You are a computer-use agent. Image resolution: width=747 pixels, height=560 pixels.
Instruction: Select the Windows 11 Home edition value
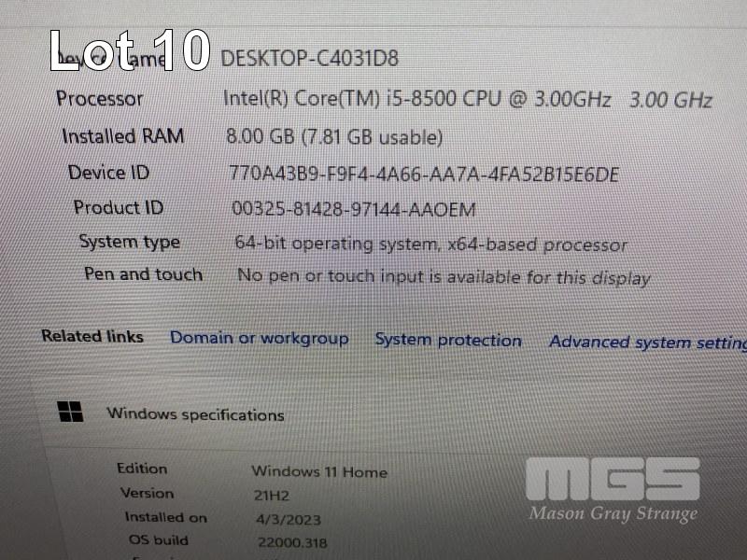[319, 472]
